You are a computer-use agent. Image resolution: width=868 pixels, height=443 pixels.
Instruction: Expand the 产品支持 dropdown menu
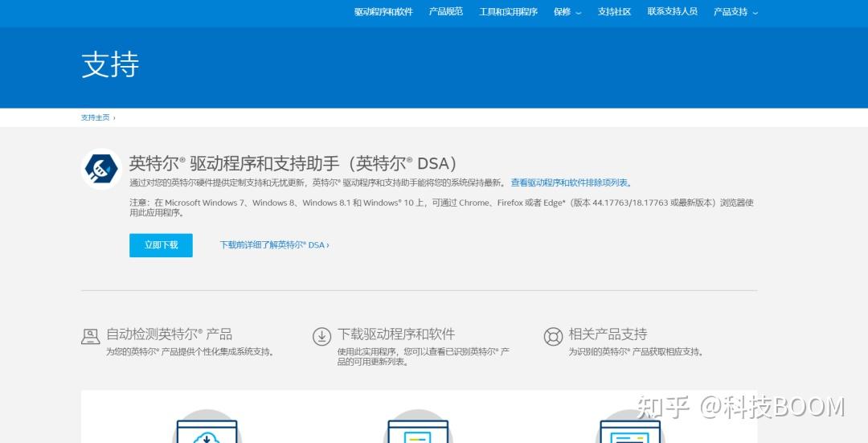[735, 11]
